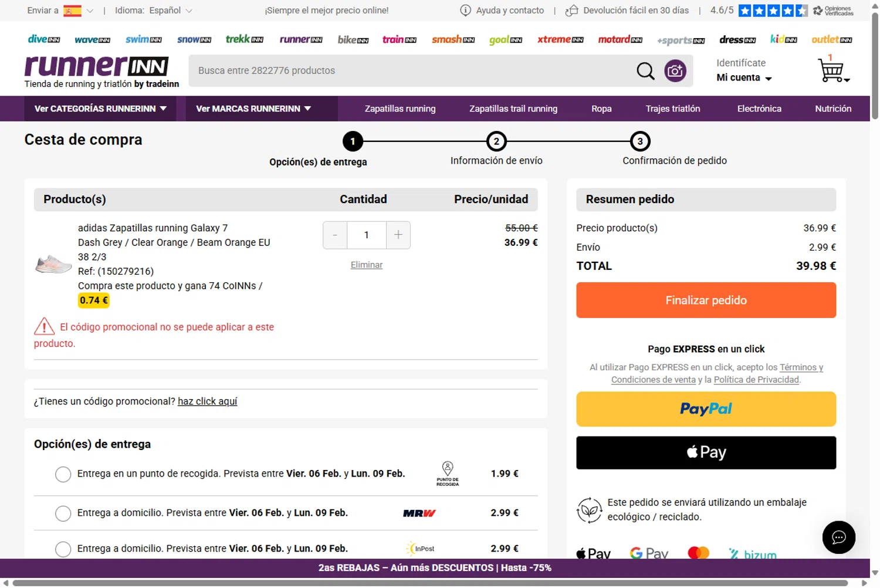The width and height of the screenshot is (880, 588).
Task: Go to traininn store logo
Action: point(400,39)
